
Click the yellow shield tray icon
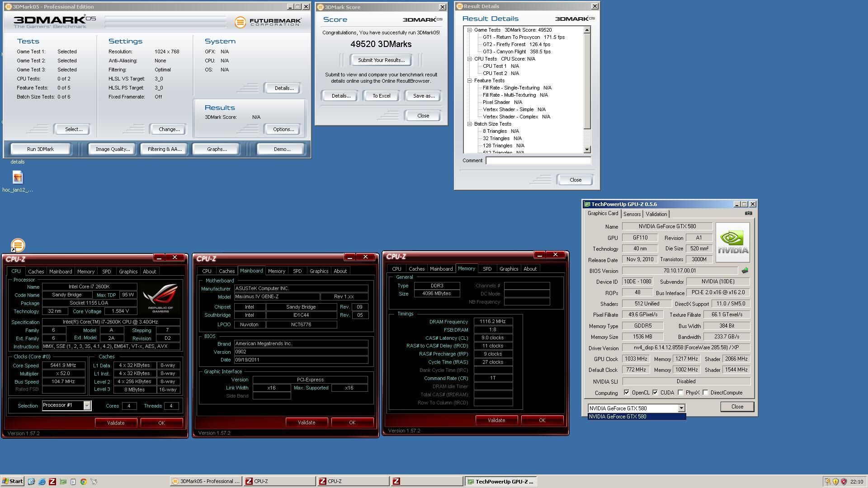coord(835,482)
